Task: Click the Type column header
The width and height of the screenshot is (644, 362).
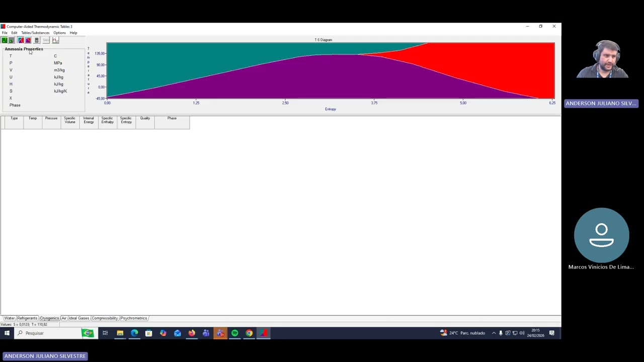Action: (14, 122)
